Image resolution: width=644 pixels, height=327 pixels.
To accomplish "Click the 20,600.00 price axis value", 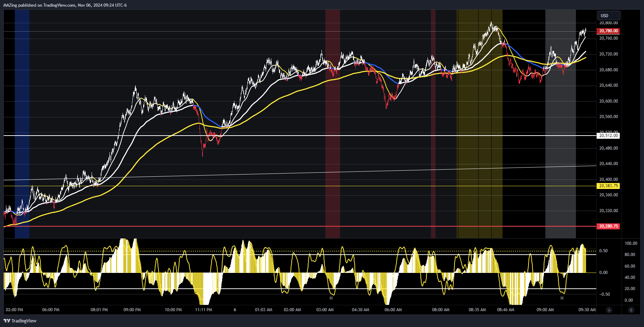I will coord(609,101).
